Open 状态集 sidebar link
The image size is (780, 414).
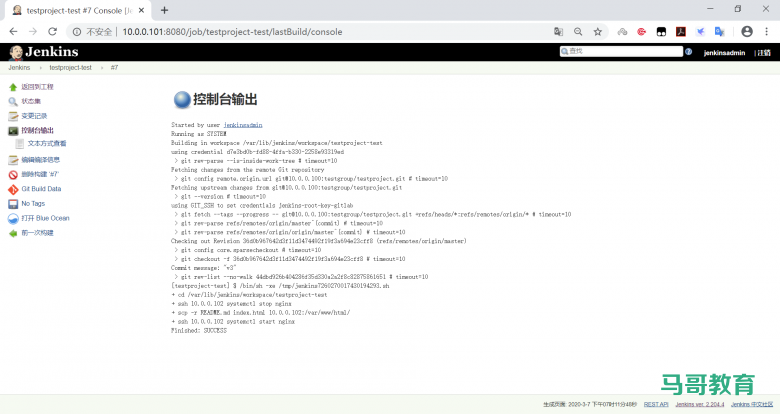(x=31, y=102)
